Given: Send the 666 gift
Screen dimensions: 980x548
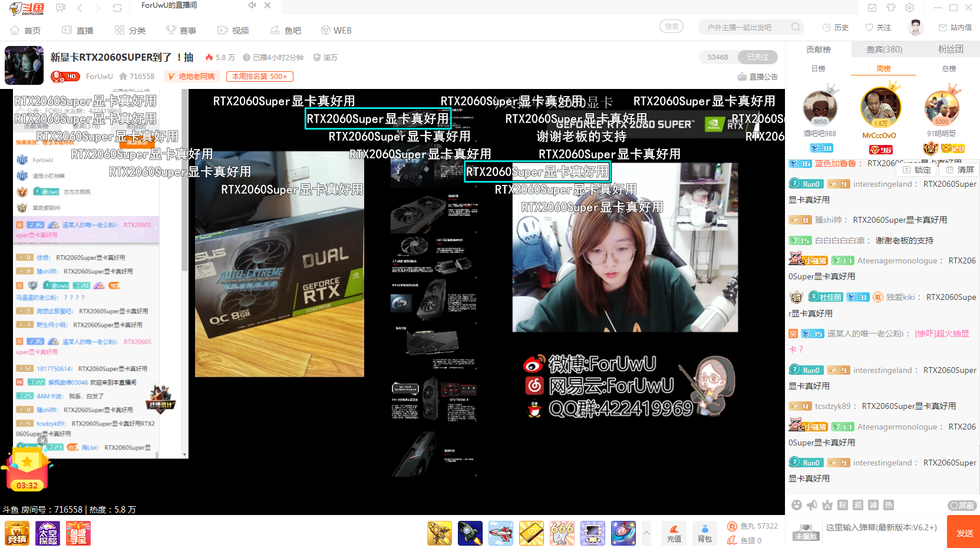Looking at the screenshot, I should (562, 533).
